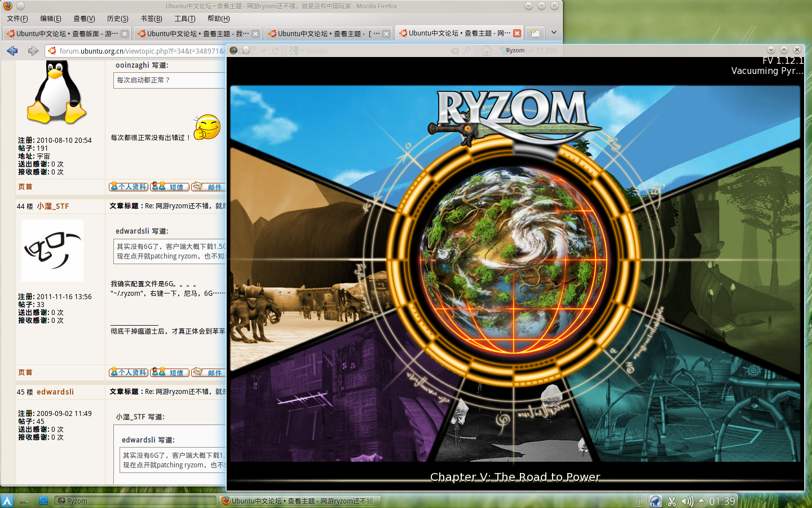Click the quoted text 每次启动都正常？

143,80
